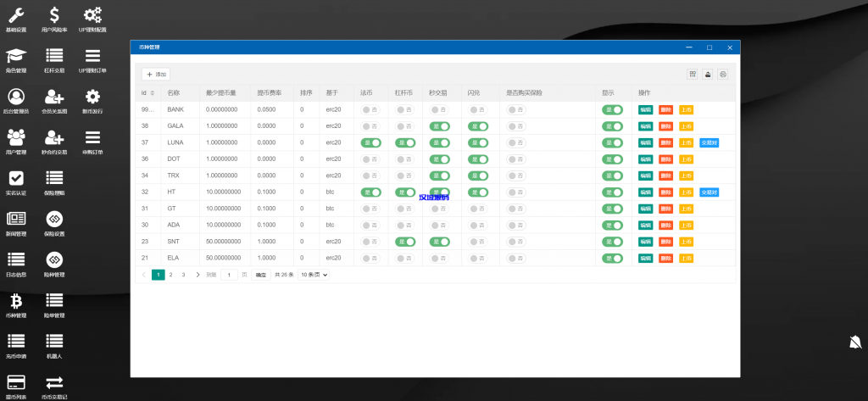This screenshot has height=401, width=868.
Task: Open the 后台管理员 user-circle icon
Action: point(16,97)
